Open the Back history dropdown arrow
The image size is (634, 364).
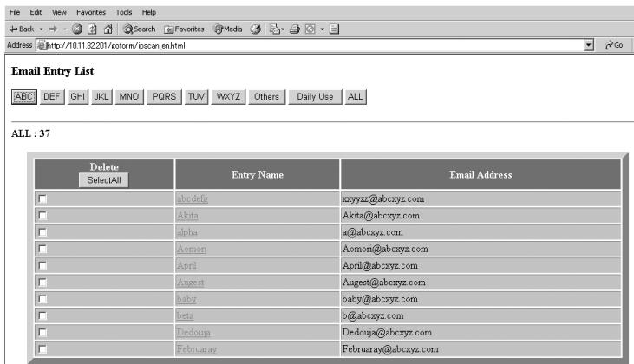(41, 29)
